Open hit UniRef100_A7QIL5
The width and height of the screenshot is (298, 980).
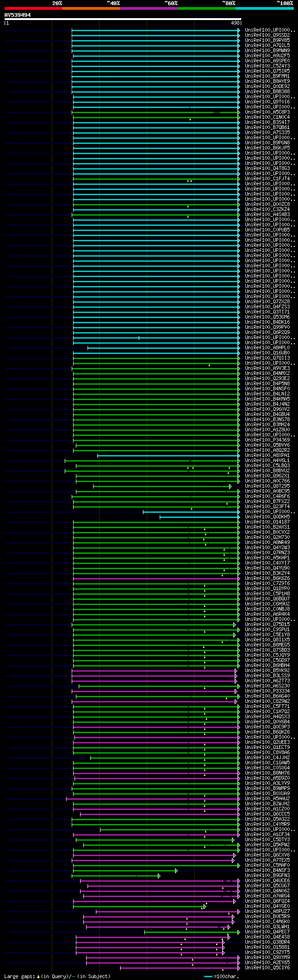pos(267,45)
